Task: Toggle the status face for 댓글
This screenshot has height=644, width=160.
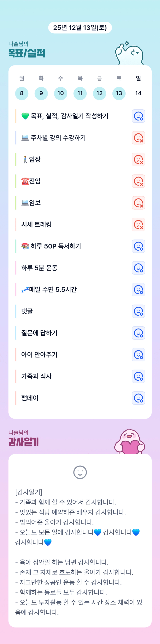Action: point(138,311)
